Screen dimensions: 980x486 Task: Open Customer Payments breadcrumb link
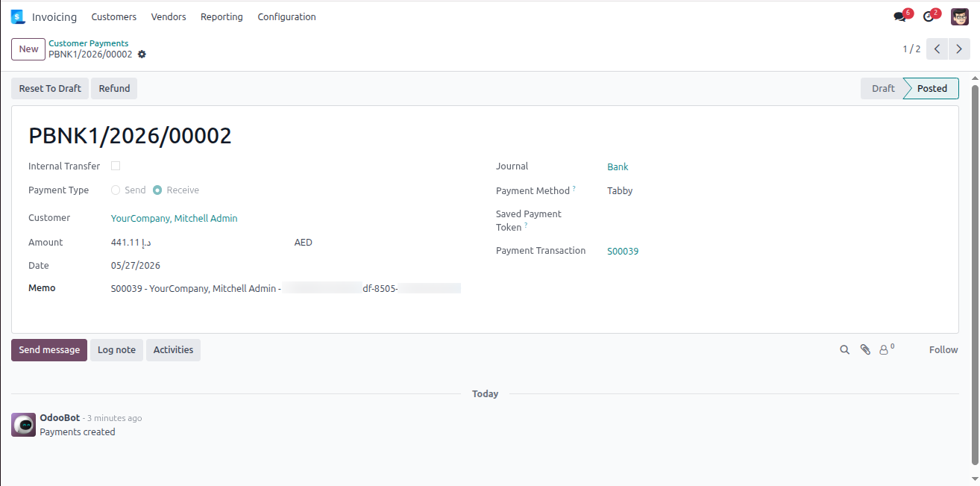tap(89, 43)
